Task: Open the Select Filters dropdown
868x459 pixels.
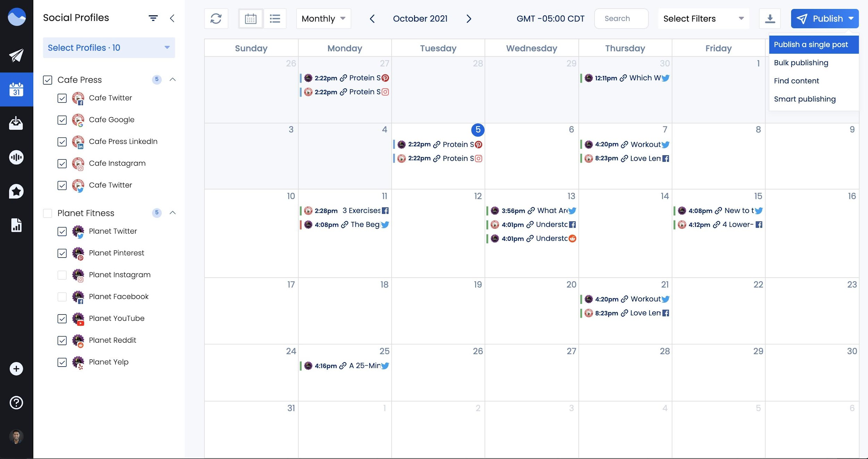Action: (x=703, y=18)
